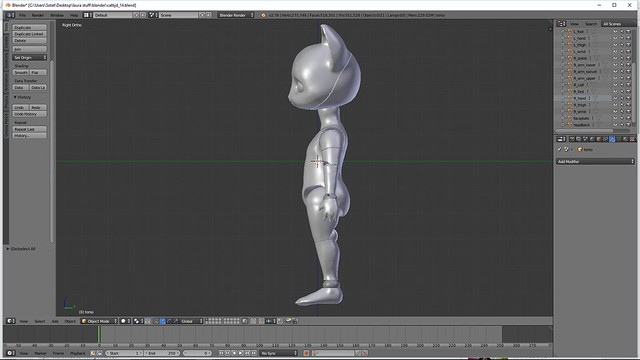Open the Render menu
The height and width of the screenshot is (360, 640).
(x=38, y=15)
